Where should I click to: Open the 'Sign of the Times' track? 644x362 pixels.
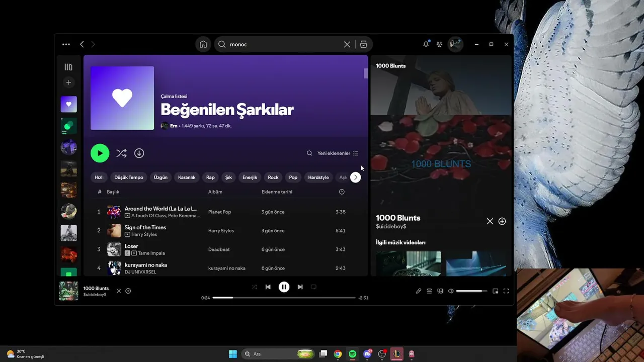(145, 227)
